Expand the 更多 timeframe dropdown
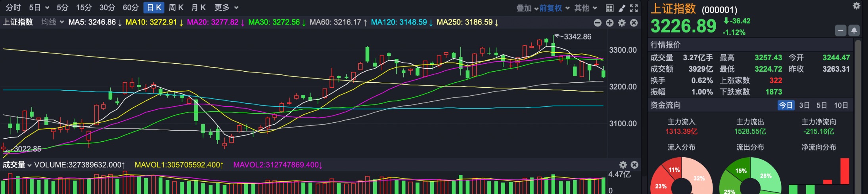Screen dimensions: 868x194 pyautogui.click(x=226, y=8)
